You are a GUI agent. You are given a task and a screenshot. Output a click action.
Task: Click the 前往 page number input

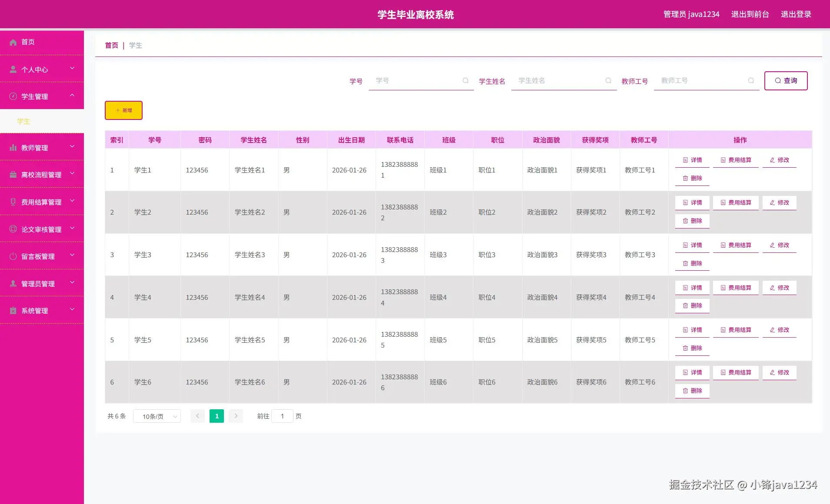pos(282,416)
